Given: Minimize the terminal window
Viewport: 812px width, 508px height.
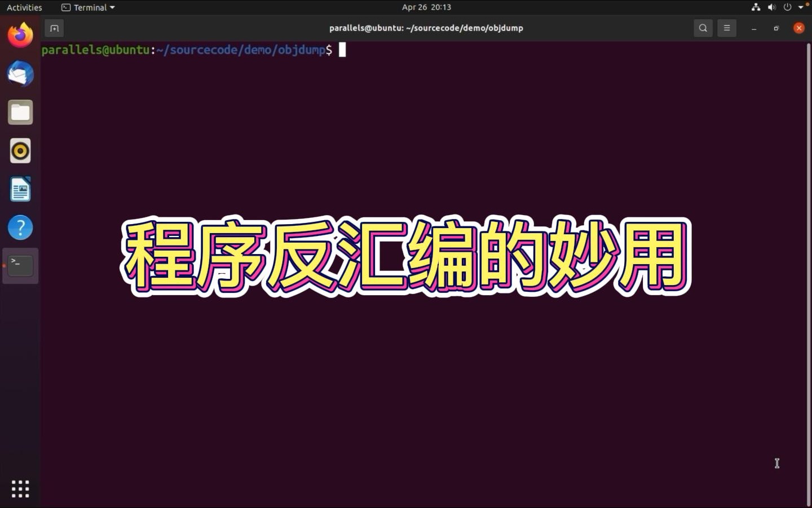Looking at the screenshot, I should 754,28.
